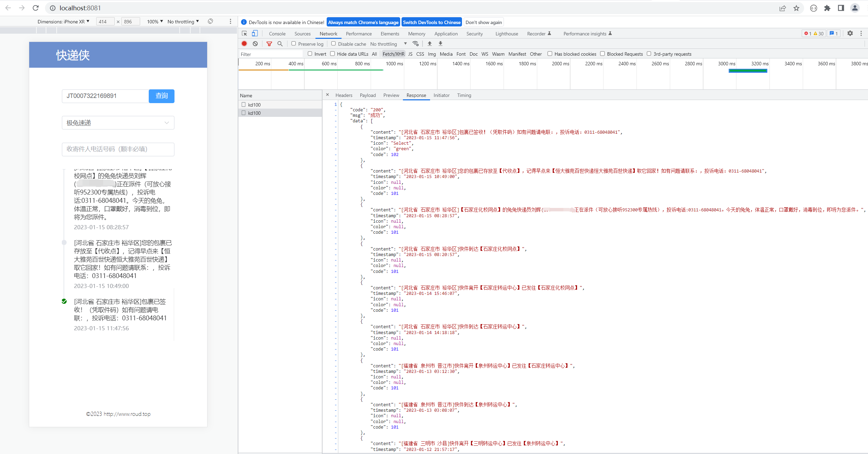
Task: Enable the Disable cache checkbox
Action: pyautogui.click(x=334, y=44)
